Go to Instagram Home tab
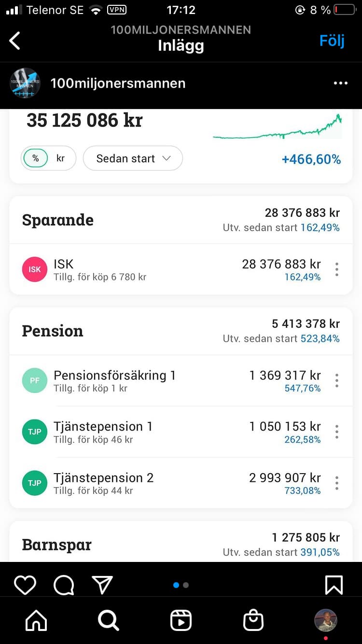 point(36,620)
